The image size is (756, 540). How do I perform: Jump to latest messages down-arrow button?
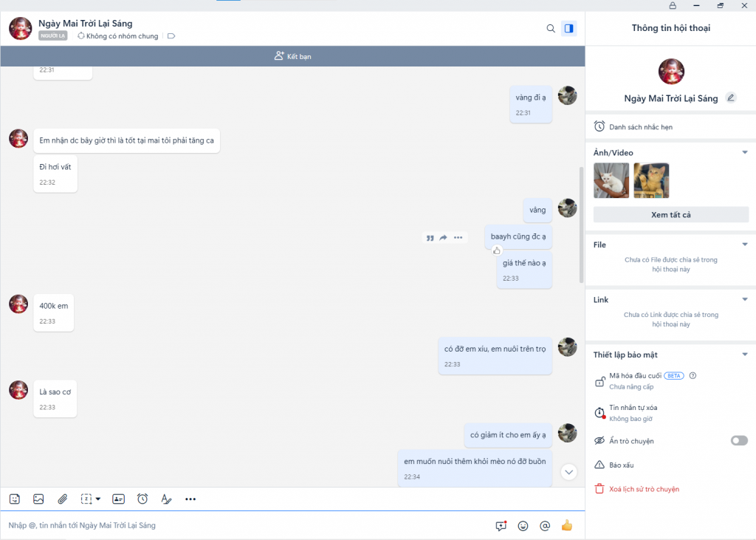click(569, 472)
